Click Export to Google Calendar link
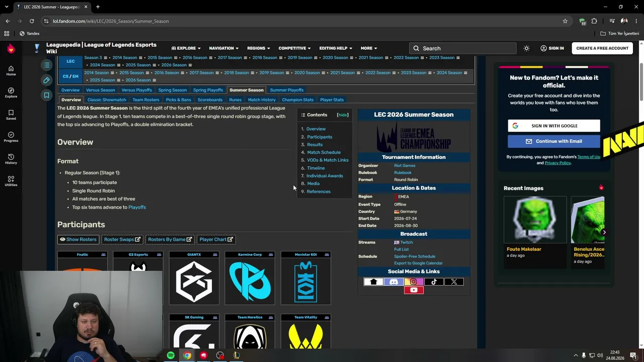The image size is (644, 362). tap(418, 263)
